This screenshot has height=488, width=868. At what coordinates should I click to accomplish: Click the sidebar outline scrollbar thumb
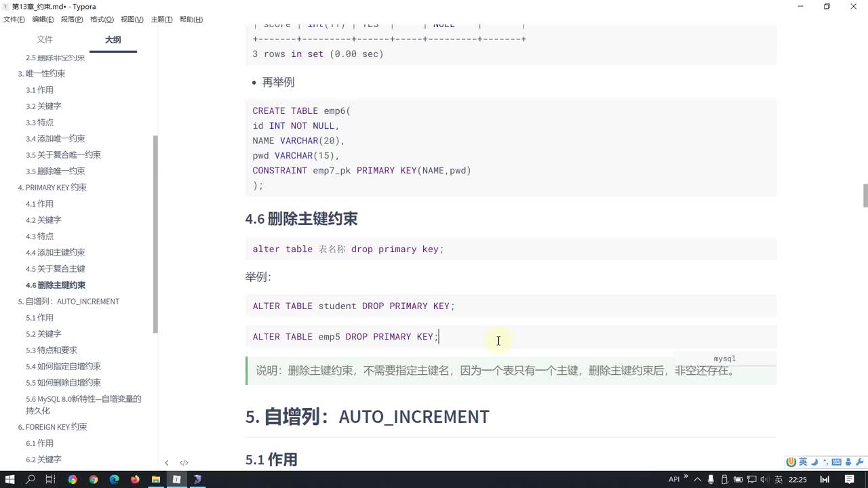click(155, 234)
